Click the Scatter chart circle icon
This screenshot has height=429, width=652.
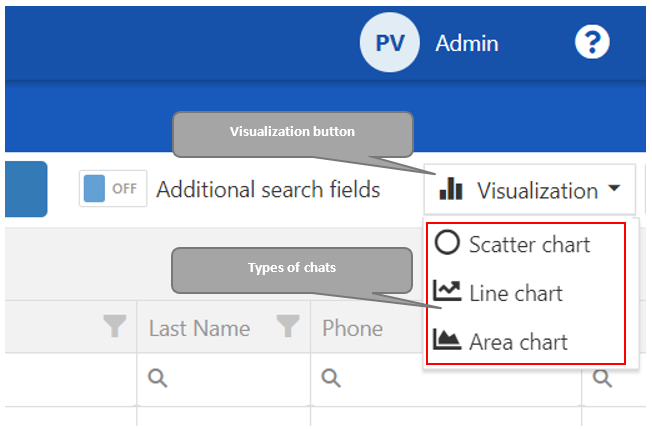click(448, 243)
